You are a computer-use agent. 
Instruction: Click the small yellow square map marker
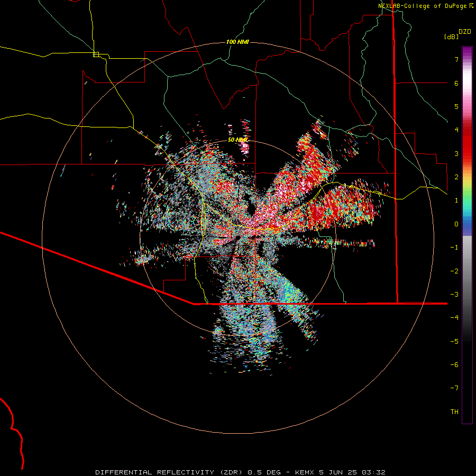(x=96, y=54)
